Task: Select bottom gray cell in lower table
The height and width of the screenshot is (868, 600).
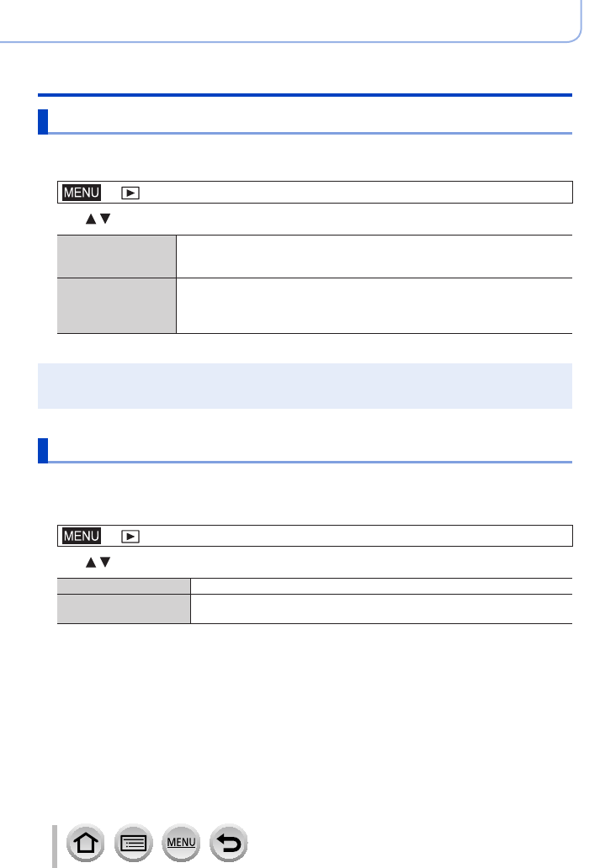Action: (x=124, y=609)
